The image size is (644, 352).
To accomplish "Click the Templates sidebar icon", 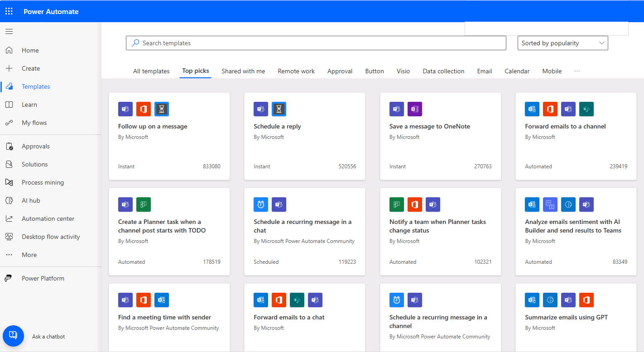I will pos(9,86).
